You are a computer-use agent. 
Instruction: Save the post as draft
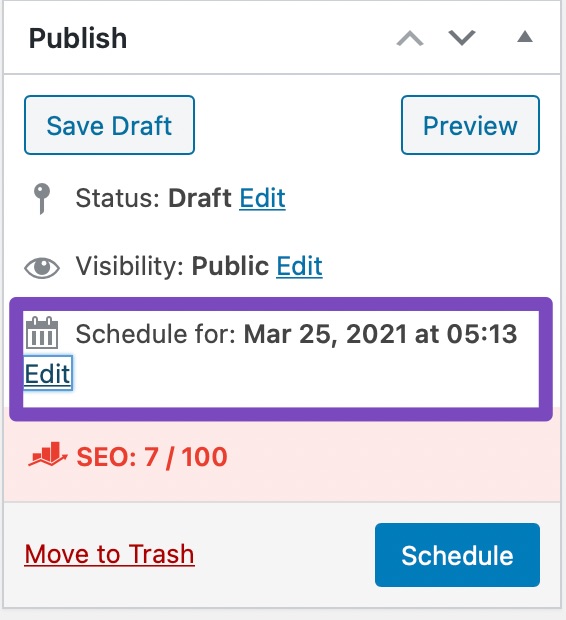(109, 125)
